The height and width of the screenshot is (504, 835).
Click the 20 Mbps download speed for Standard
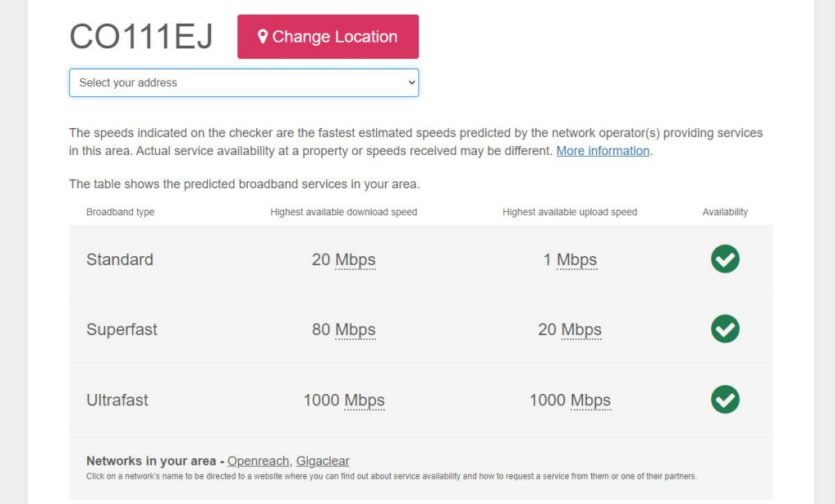pos(343,259)
